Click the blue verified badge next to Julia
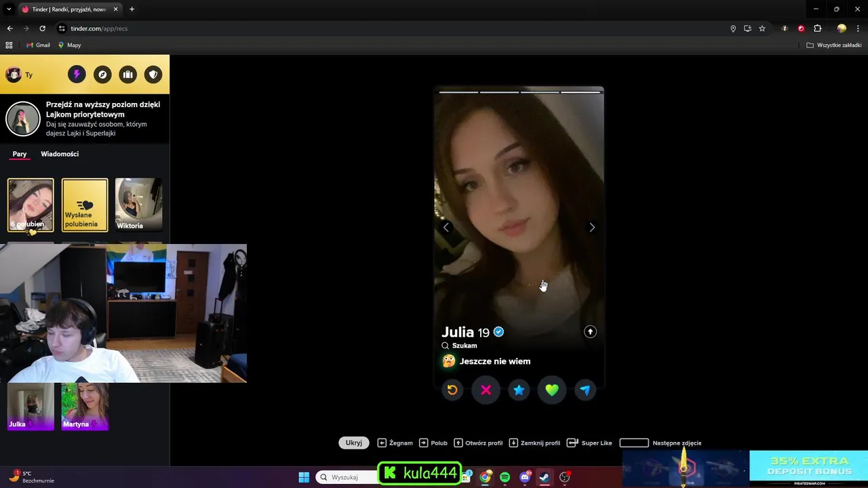868x488 pixels. pos(498,331)
